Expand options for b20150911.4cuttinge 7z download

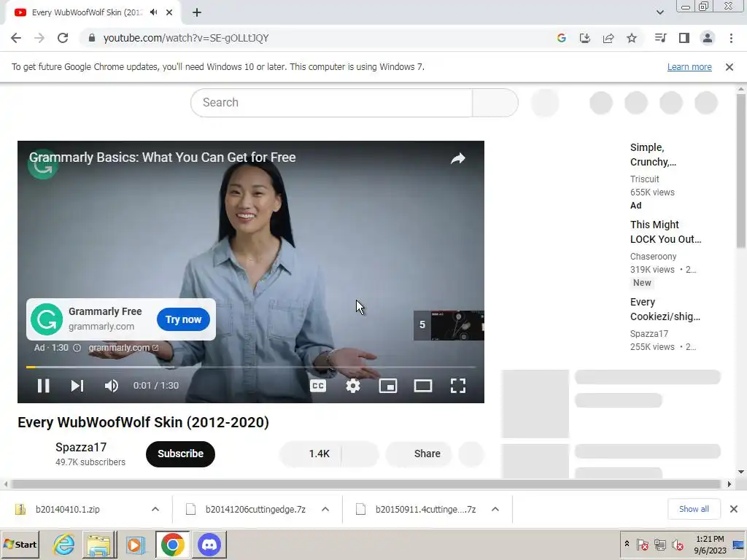[495, 509]
